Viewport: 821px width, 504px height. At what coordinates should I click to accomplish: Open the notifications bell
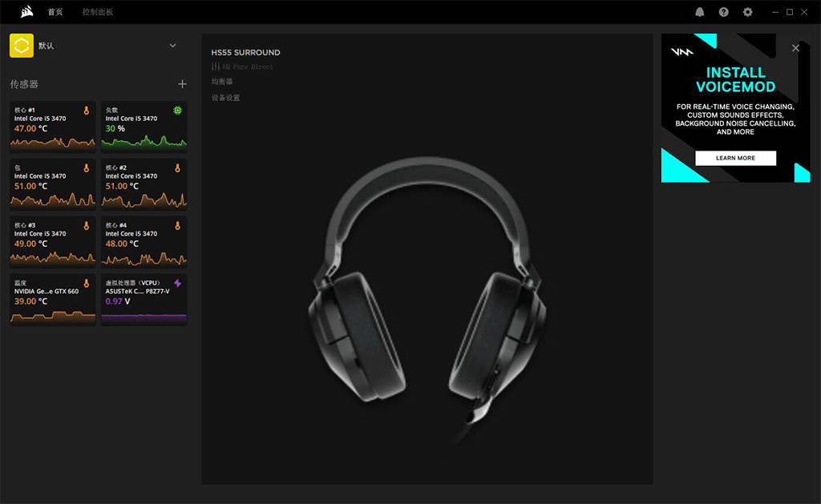[x=699, y=12]
